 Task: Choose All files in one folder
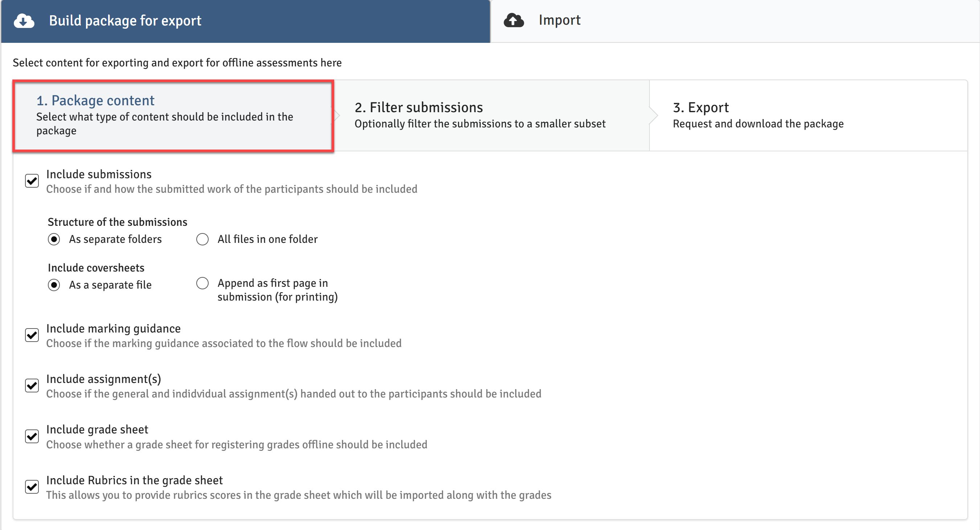coord(202,240)
